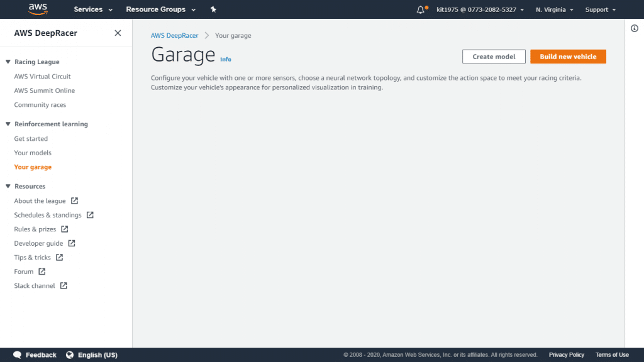Open the Forum link

[x=24, y=271]
